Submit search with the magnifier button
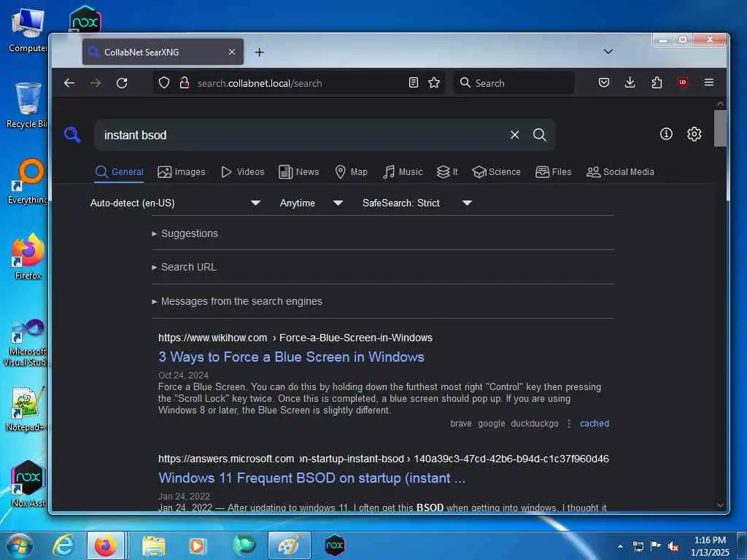The image size is (747, 560). pyautogui.click(x=539, y=135)
